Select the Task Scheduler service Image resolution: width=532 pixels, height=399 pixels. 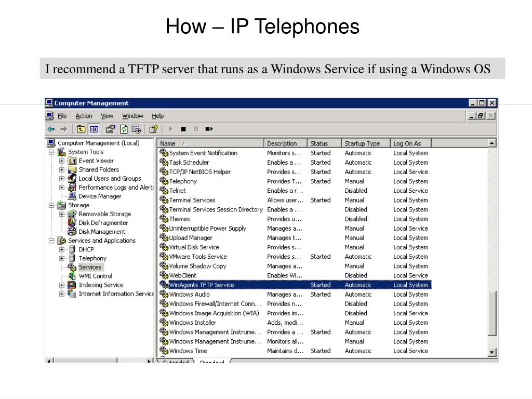coord(189,163)
